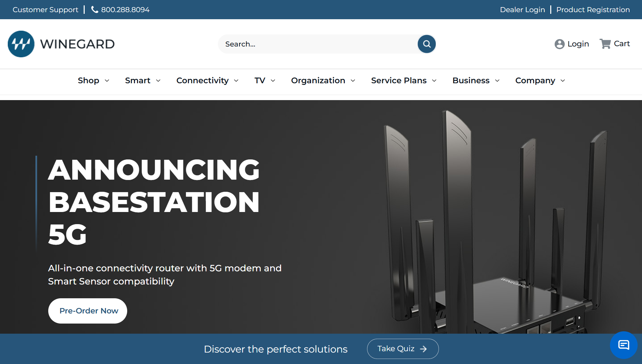Click the Pre-Order Now button

pyautogui.click(x=88, y=311)
